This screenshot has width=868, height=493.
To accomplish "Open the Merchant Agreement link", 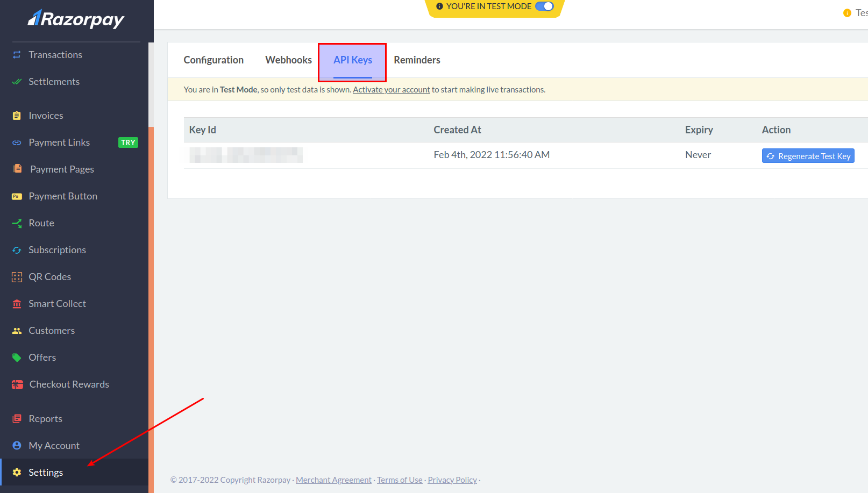I will (333, 480).
